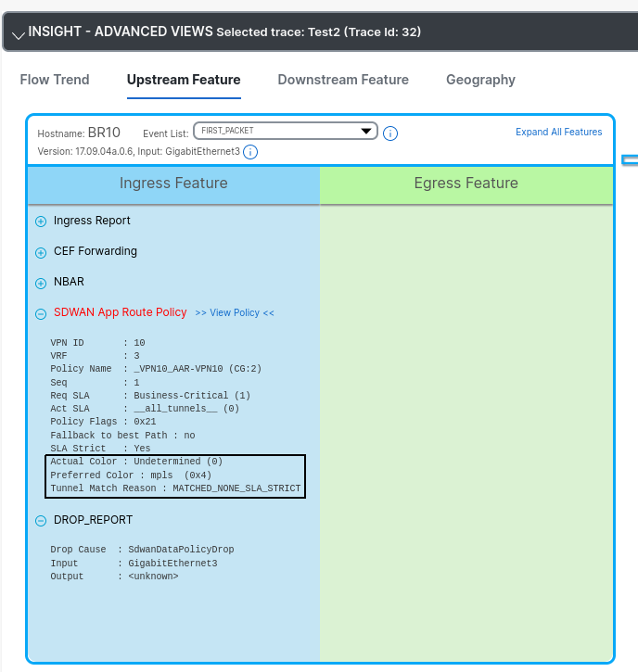Click the Expand All Features link

(x=558, y=132)
